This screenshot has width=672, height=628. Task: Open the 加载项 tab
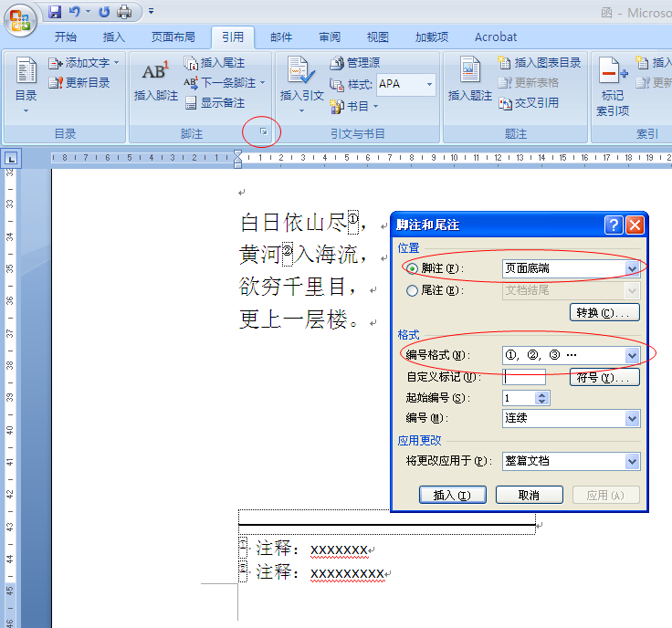click(432, 37)
